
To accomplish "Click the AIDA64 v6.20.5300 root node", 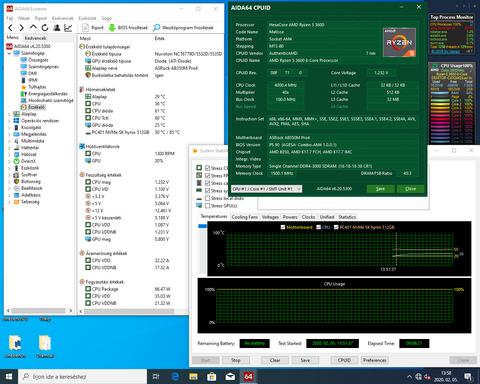I will point(29,46).
